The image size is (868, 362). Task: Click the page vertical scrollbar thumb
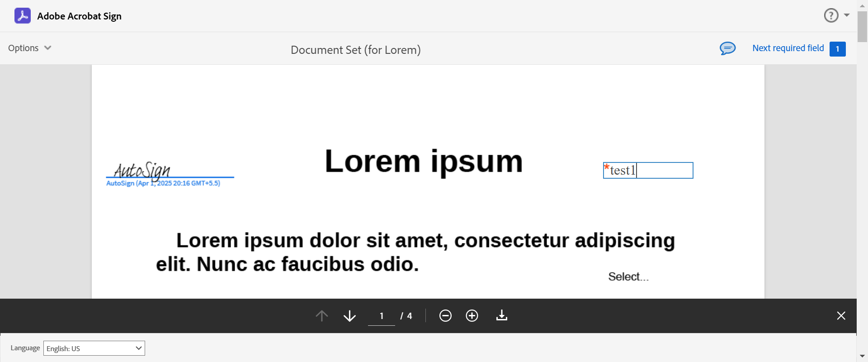tap(863, 26)
